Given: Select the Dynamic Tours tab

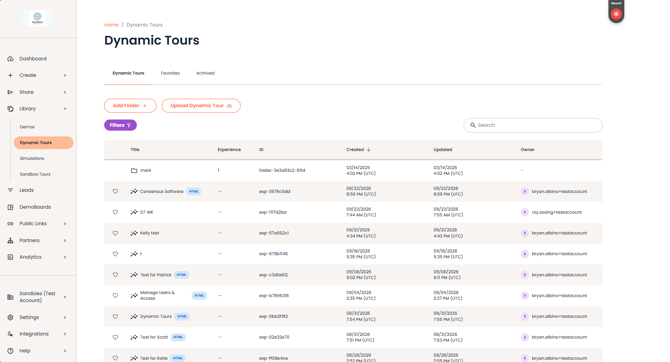Looking at the screenshot, I should pyautogui.click(x=128, y=73).
